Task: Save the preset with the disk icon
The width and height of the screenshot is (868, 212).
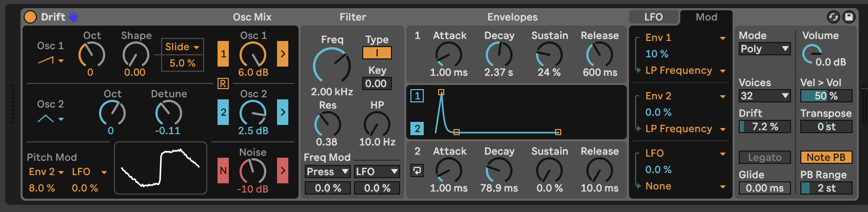Action: (x=849, y=17)
